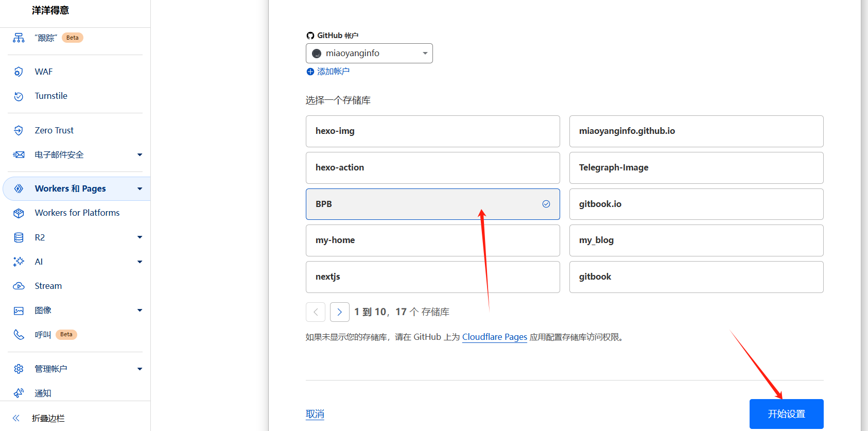Expand the R2 submenu arrow

140,237
